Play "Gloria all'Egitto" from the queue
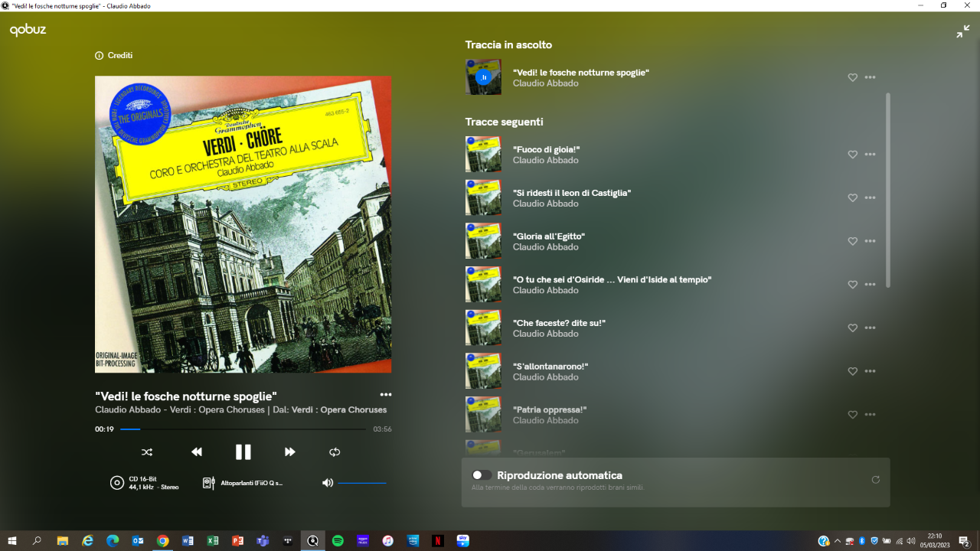Image resolution: width=980 pixels, height=551 pixels. pos(549,236)
